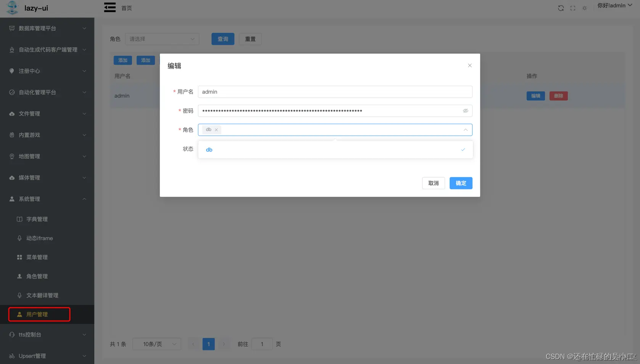Select 用户管理 in the sidebar
Viewport: 640px width, 364px height.
(47, 314)
